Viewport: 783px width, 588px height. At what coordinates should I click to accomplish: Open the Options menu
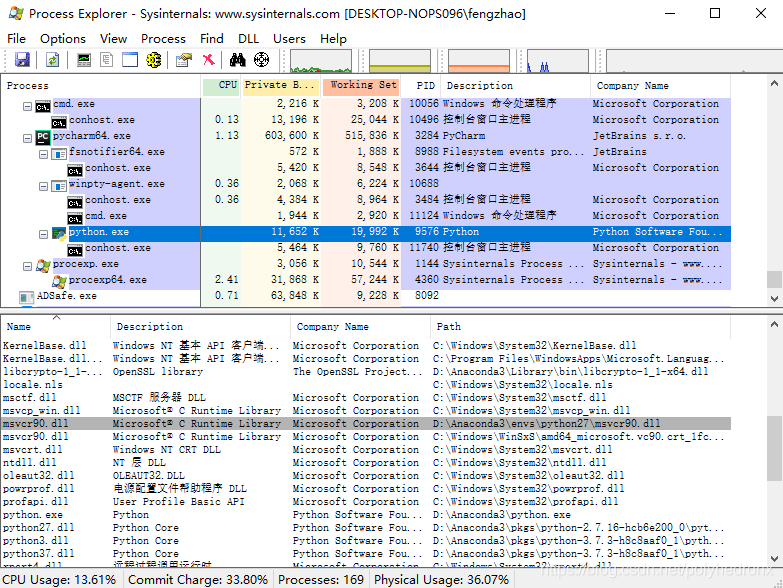coord(63,38)
